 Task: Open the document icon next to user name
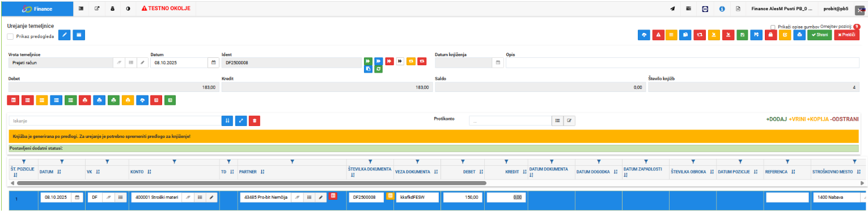[738, 9]
